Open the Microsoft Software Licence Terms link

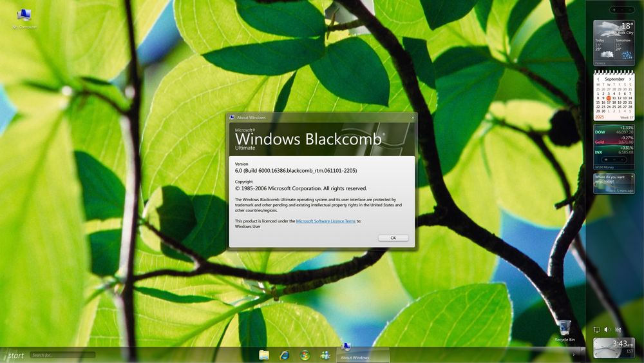click(326, 221)
